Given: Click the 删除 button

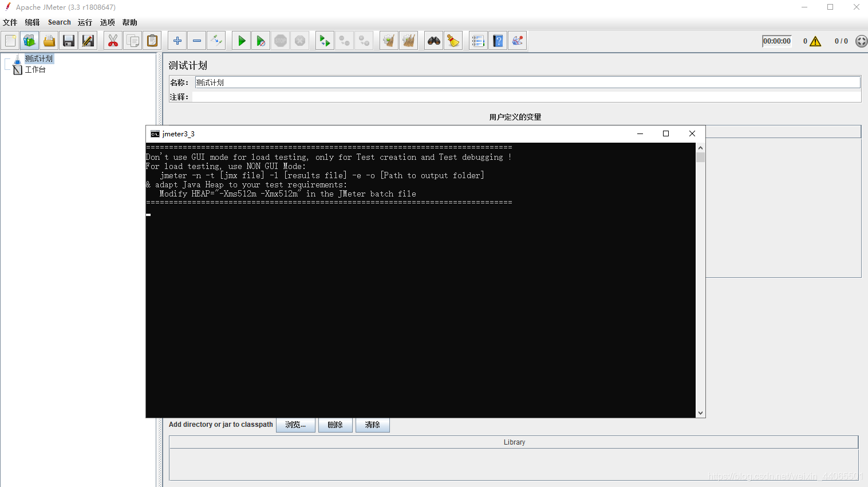Looking at the screenshot, I should (x=335, y=425).
